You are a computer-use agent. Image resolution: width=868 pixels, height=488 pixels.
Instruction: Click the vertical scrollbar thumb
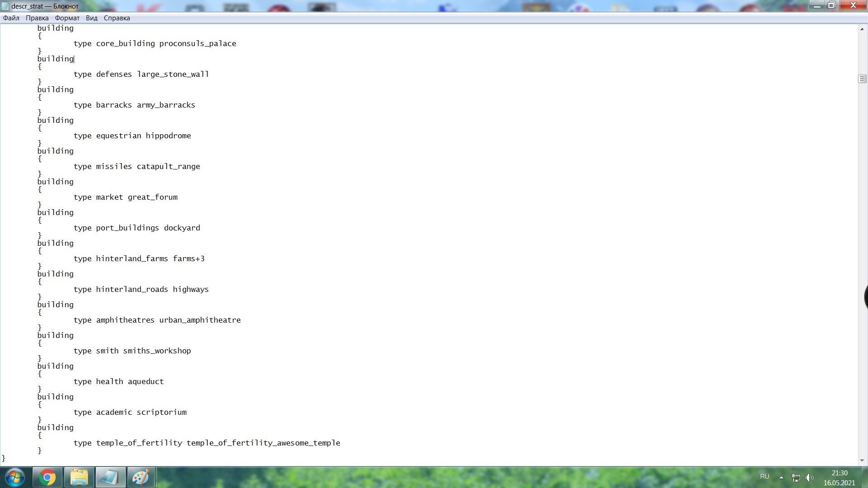point(862,79)
